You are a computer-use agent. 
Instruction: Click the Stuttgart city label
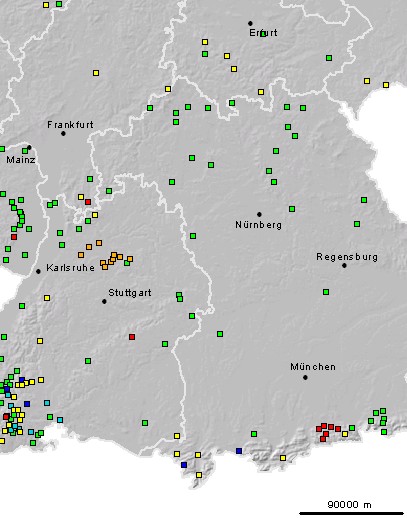(x=130, y=293)
